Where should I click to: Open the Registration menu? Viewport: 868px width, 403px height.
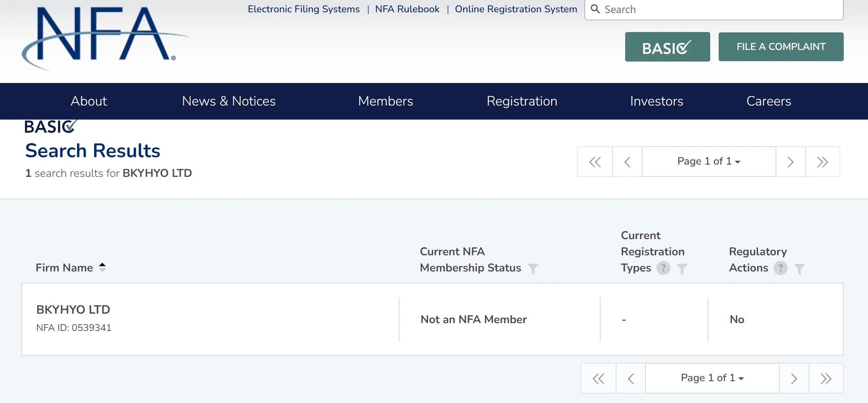[522, 101]
